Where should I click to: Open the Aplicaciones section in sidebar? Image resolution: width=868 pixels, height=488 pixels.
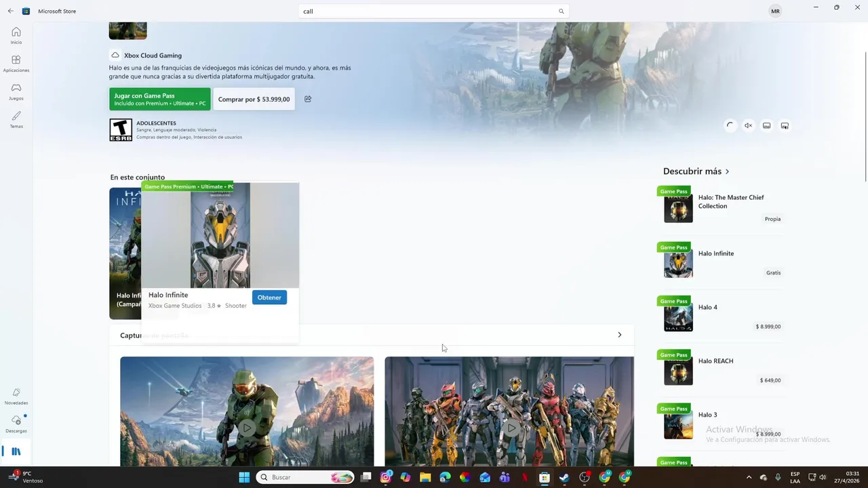pyautogui.click(x=16, y=64)
